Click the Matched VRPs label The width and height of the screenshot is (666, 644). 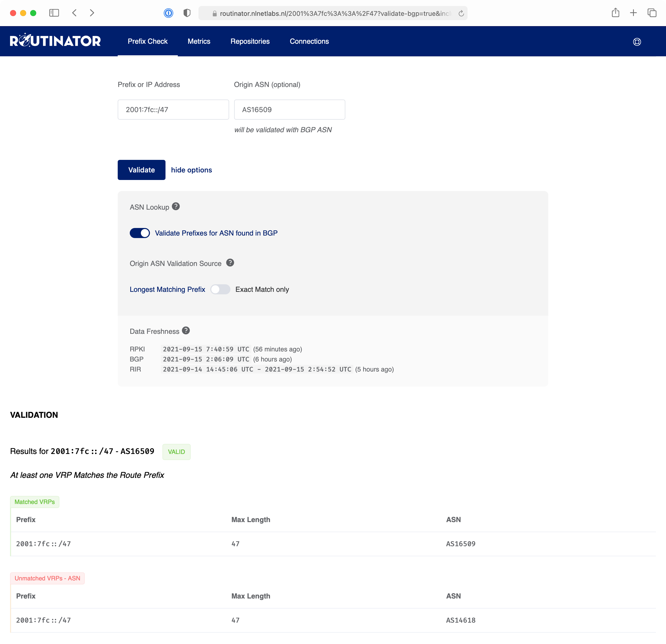pyautogui.click(x=35, y=502)
